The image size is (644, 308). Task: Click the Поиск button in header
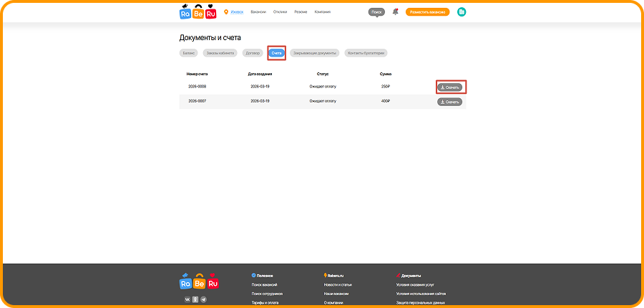pyautogui.click(x=376, y=12)
